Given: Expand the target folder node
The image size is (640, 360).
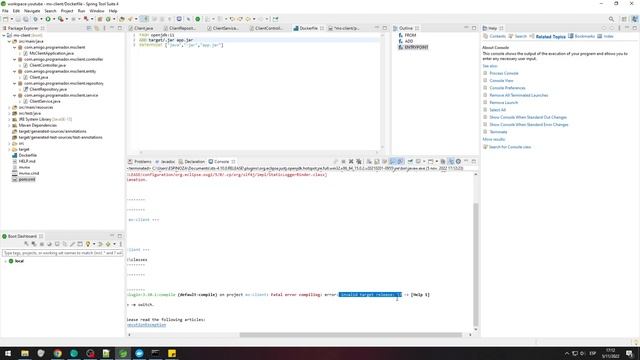Looking at the screenshot, I should pos(9,149).
